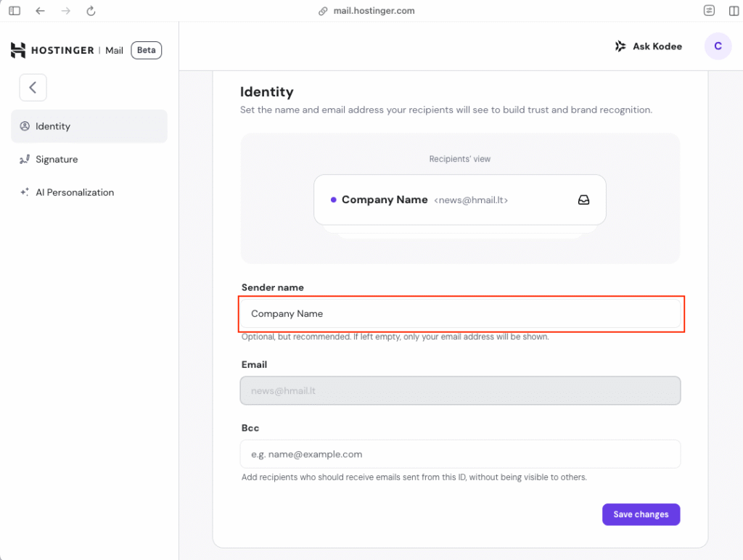
Task: Click the inbox tray icon in preview
Action: 583,200
